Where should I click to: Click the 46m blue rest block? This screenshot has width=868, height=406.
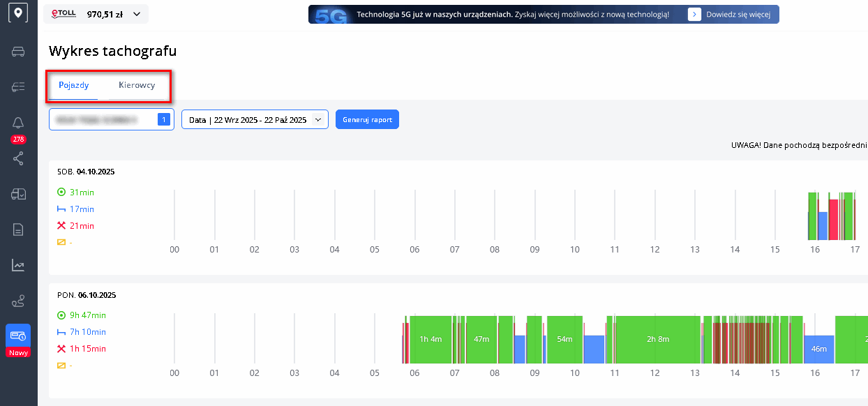tap(819, 349)
